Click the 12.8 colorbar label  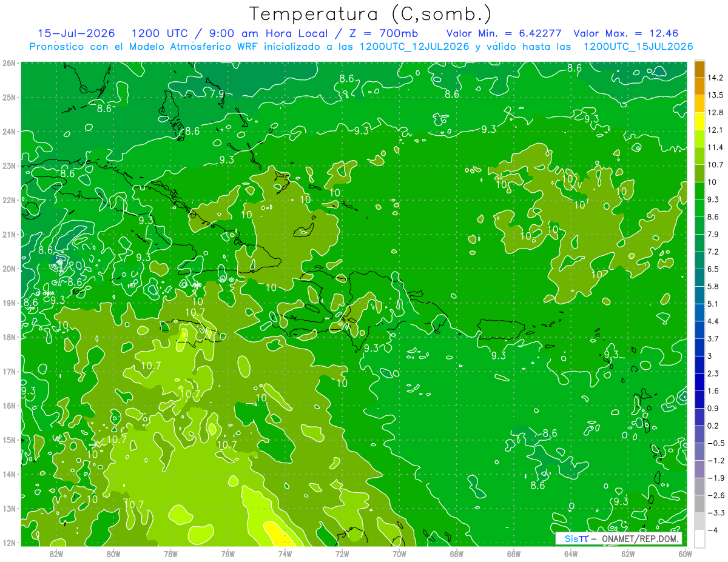715,112
